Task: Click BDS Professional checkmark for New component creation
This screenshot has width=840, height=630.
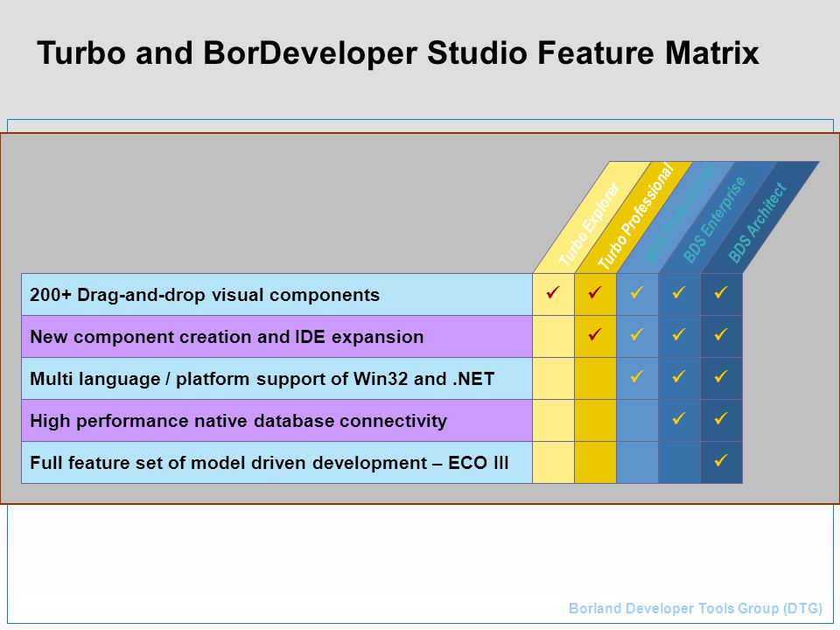Action: [637, 334]
